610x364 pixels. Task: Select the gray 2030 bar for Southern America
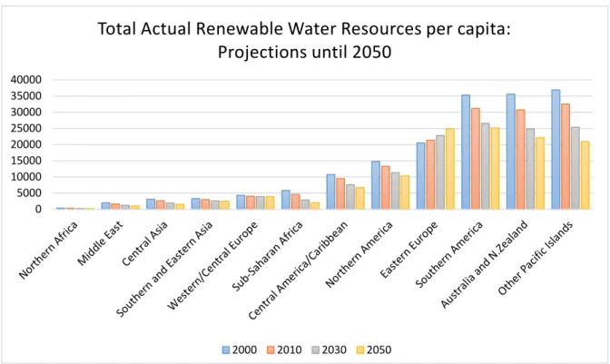485,166
